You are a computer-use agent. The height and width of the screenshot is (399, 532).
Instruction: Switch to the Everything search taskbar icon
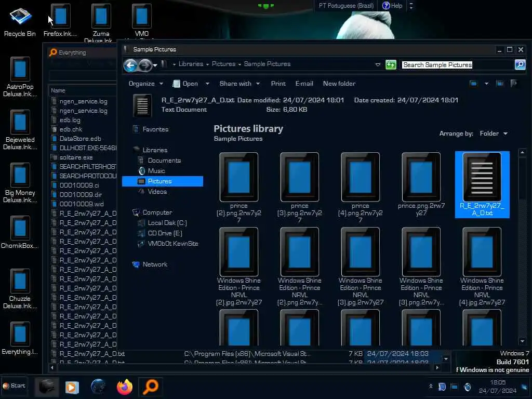pos(150,387)
